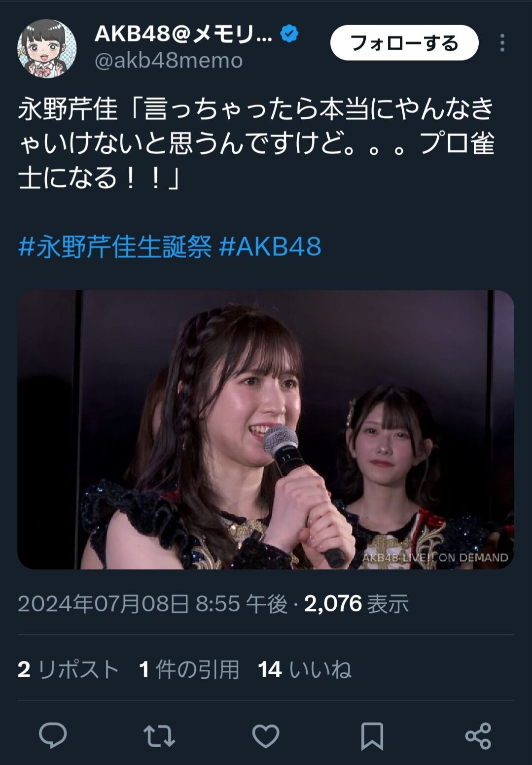This screenshot has height=765, width=532.
Task: Open the 2,076 表示 view count
Action: (356, 603)
